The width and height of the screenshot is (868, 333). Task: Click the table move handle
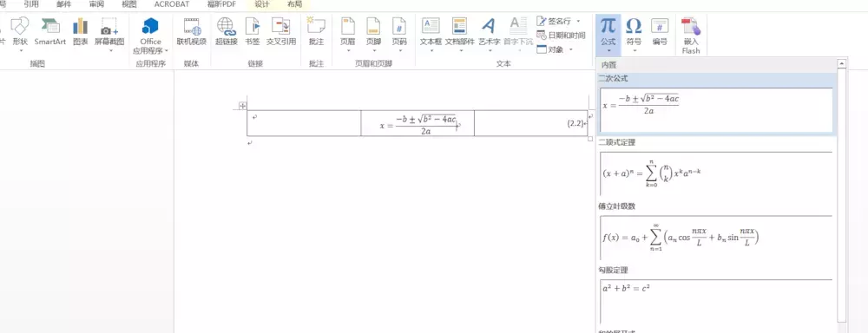pos(242,106)
